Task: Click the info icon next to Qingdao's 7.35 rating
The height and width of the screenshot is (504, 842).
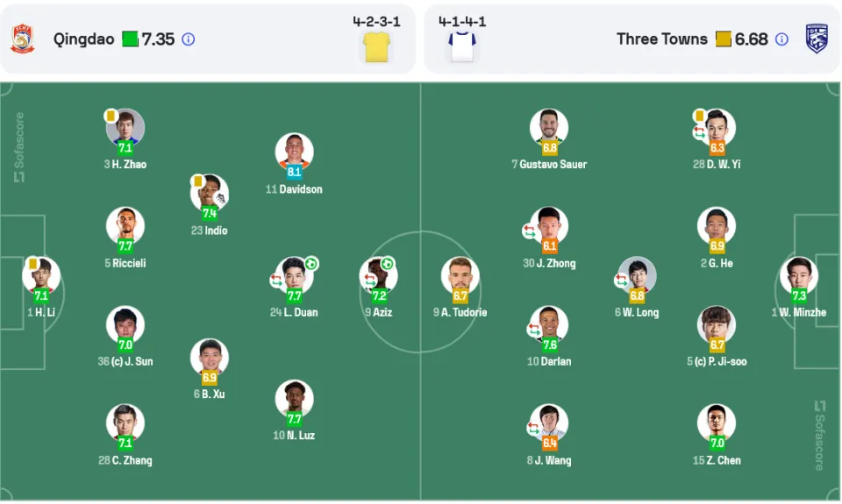Action: pyautogui.click(x=188, y=39)
